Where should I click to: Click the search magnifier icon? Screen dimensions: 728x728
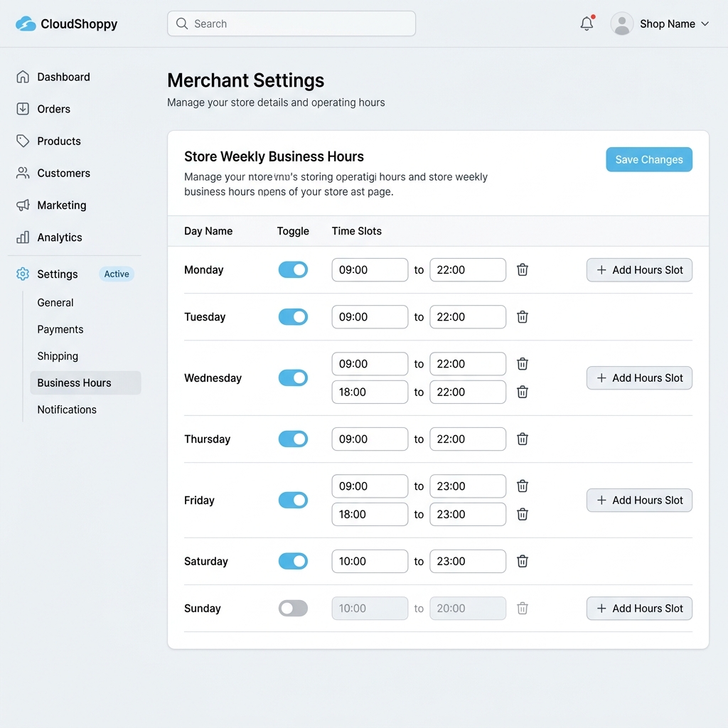182,23
